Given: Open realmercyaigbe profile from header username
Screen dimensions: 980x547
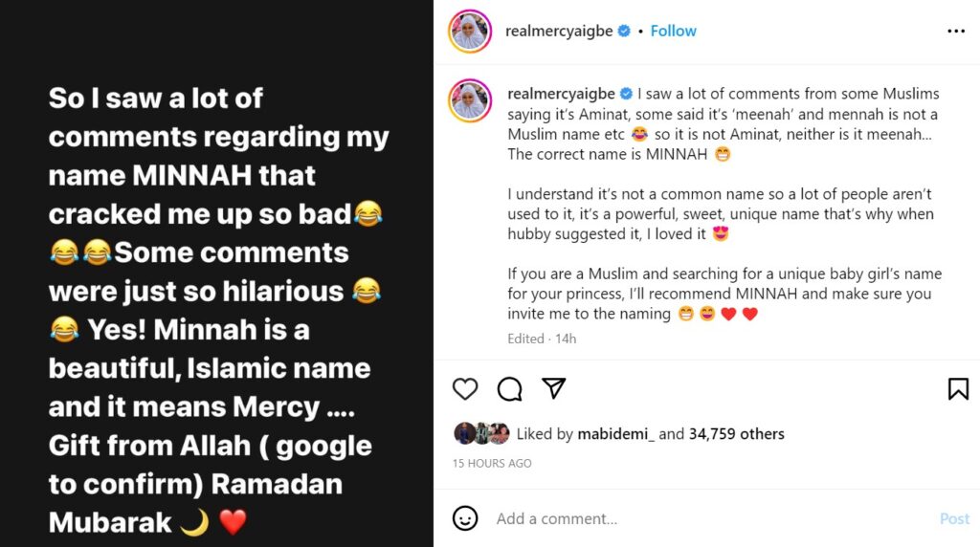Looking at the screenshot, I should [x=561, y=32].
